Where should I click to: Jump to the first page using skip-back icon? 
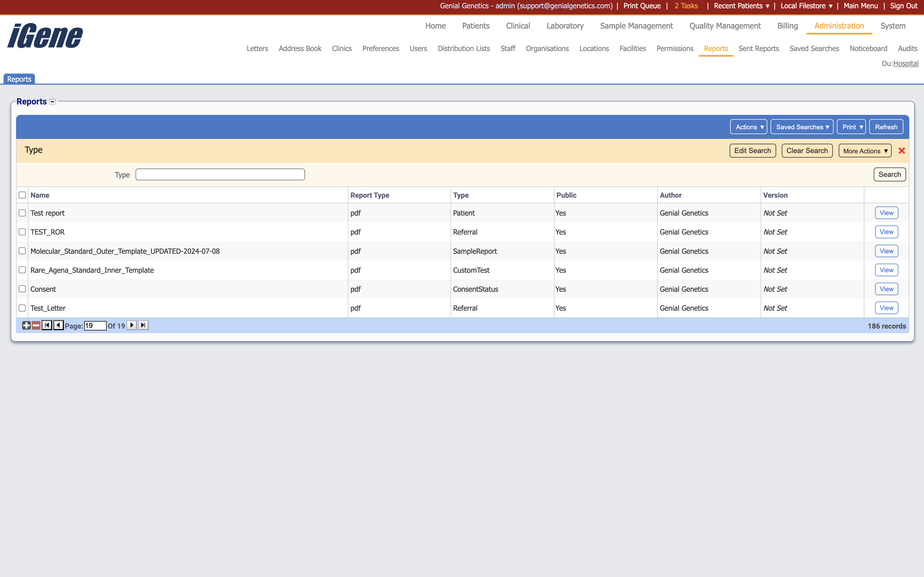pyautogui.click(x=47, y=325)
